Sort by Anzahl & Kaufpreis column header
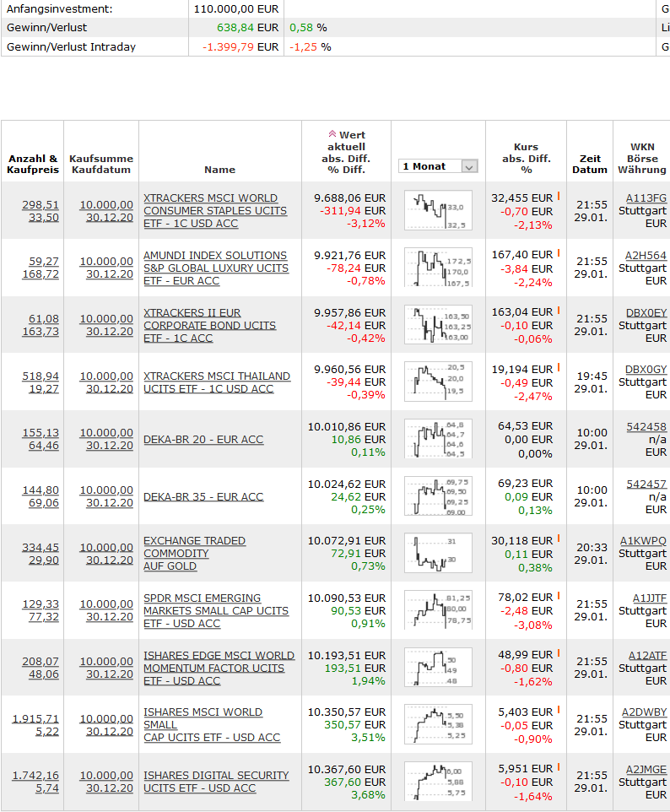 click(33, 164)
